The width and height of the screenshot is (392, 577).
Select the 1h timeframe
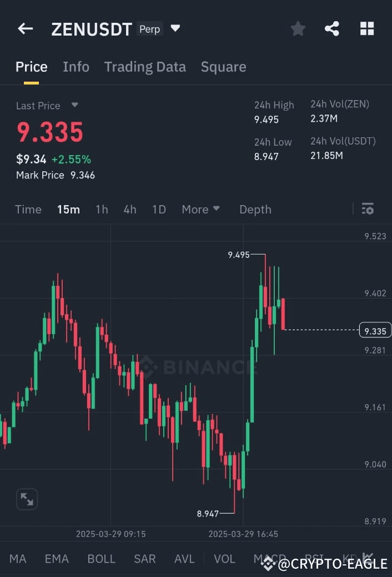click(102, 209)
